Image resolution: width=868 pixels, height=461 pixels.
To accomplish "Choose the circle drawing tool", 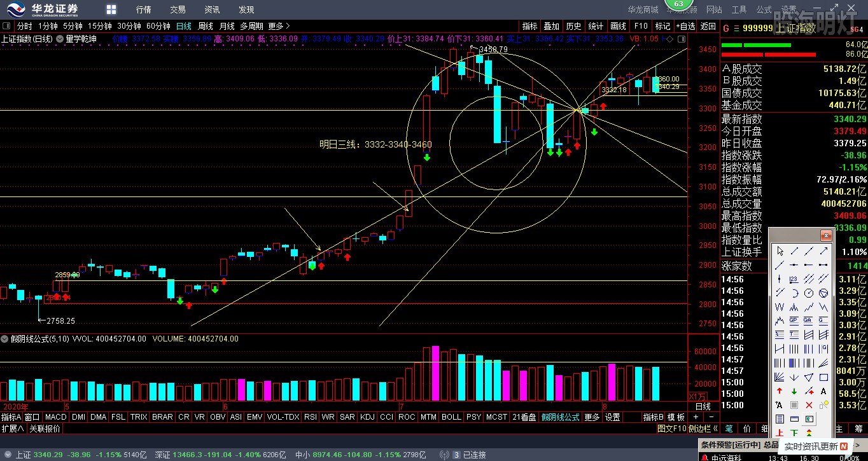I will click(x=809, y=292).
